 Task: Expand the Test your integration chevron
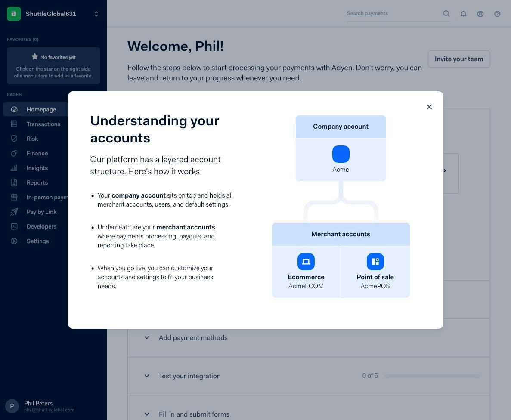pos(147,376)
